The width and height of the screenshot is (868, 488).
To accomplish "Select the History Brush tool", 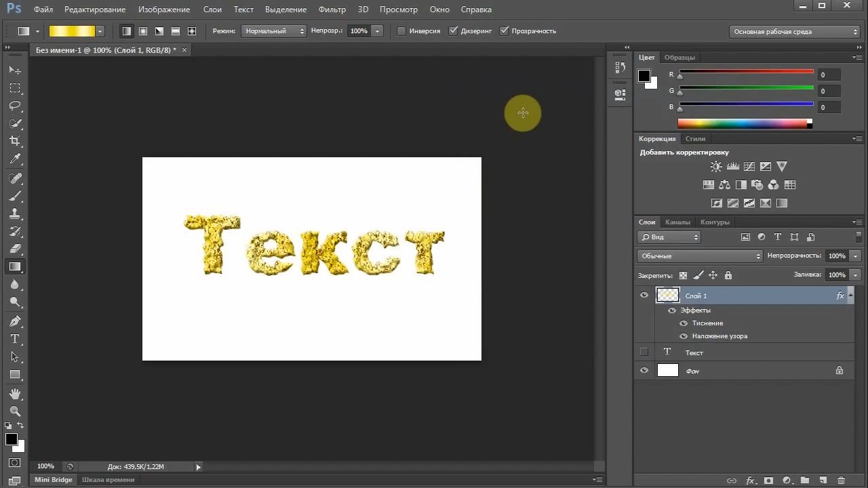I will [x=15, y=231].
